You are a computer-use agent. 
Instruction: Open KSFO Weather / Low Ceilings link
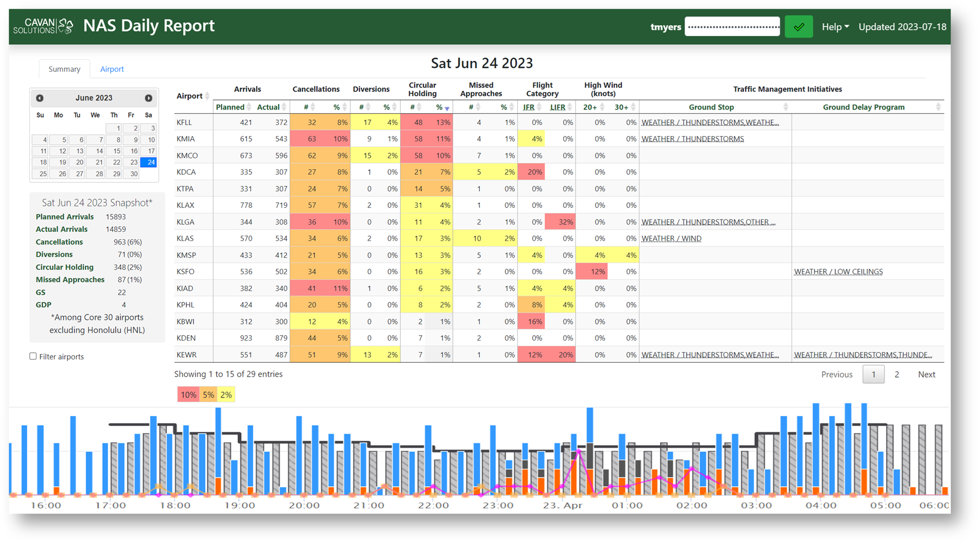click(838, 271)
